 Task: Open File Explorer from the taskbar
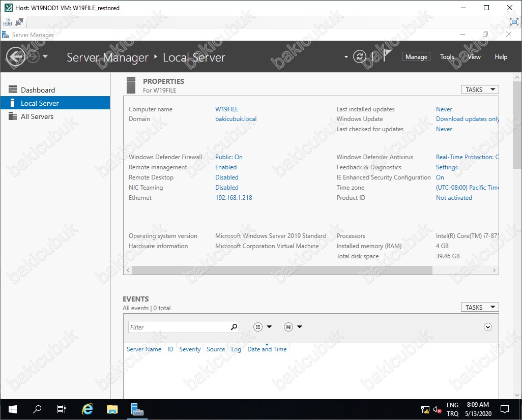(x=112, y=409)
